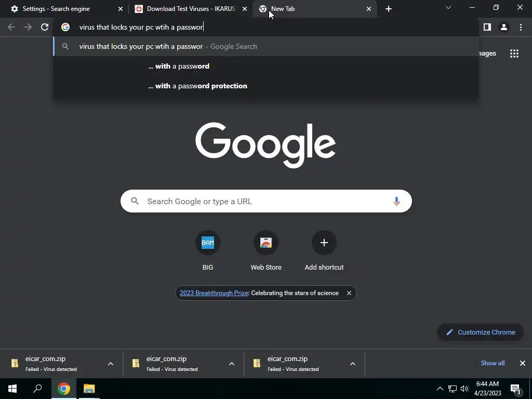Open Windows taskbar search
The image size is (532, 399).
(37, 389)
